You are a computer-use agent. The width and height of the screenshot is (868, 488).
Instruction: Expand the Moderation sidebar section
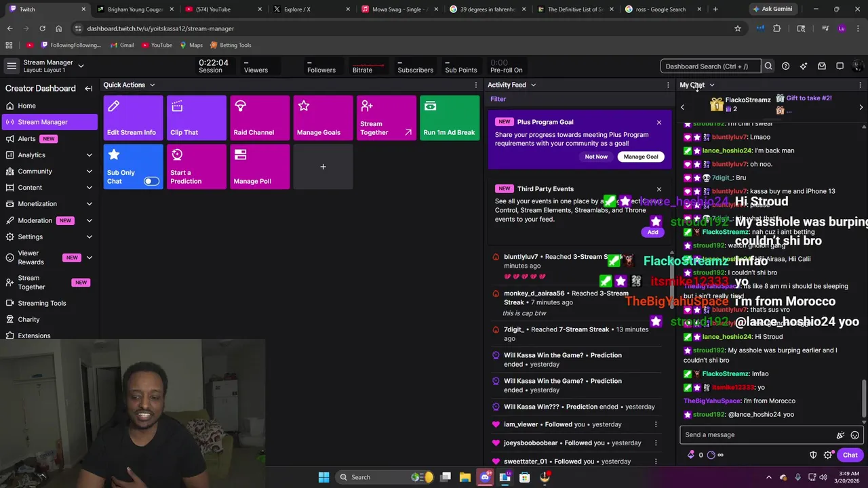(89, 220)
